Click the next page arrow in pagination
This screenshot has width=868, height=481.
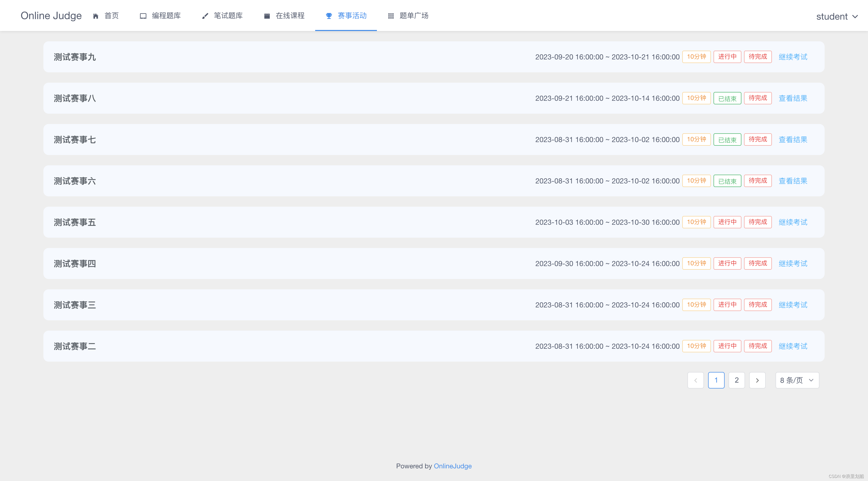[757, 380]
